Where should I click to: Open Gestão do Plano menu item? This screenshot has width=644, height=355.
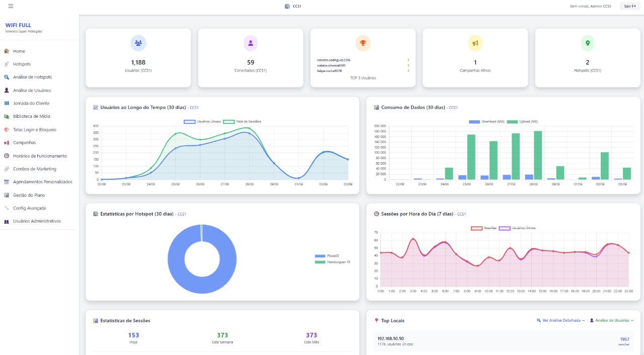29,195
